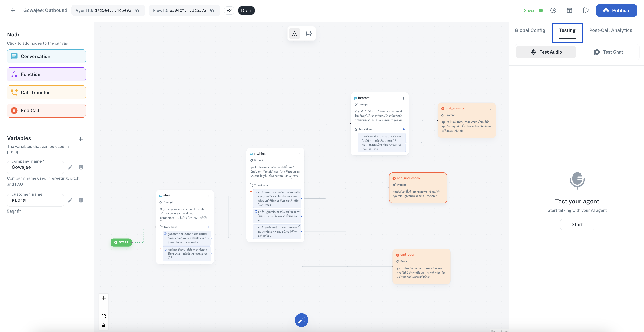The image size is (644, 332).
Task: Click the Gowajee: Outbound title
Action: pos(45,10)
